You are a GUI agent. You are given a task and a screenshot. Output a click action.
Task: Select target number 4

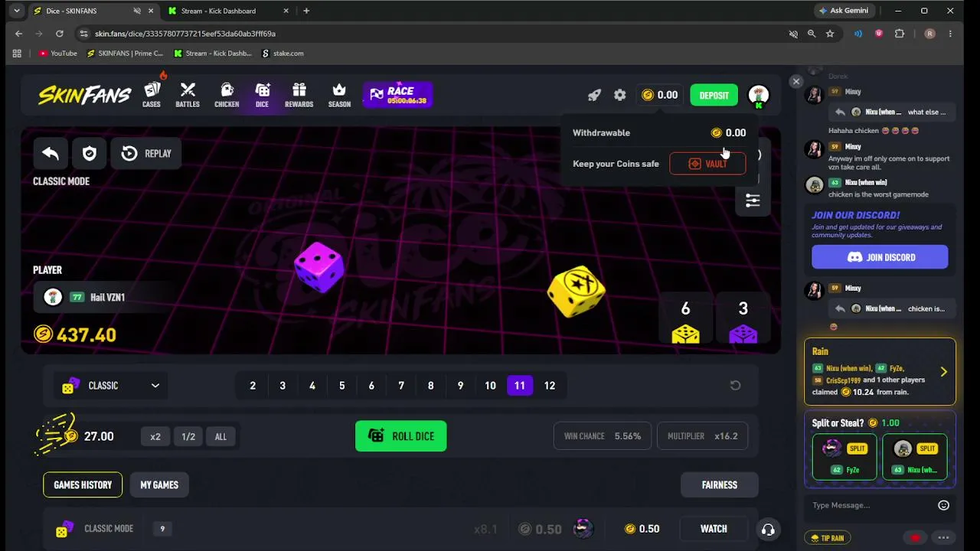point(312,386)
